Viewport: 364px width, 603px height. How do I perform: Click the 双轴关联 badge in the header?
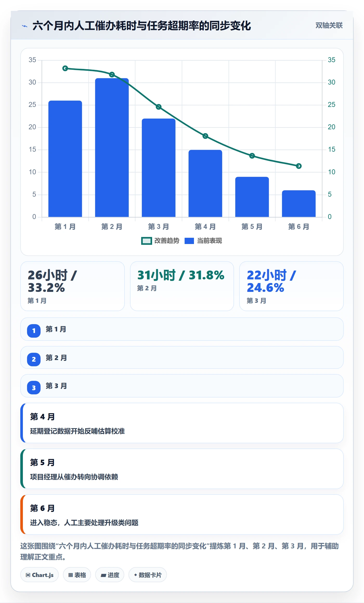(x=329, y=25)
